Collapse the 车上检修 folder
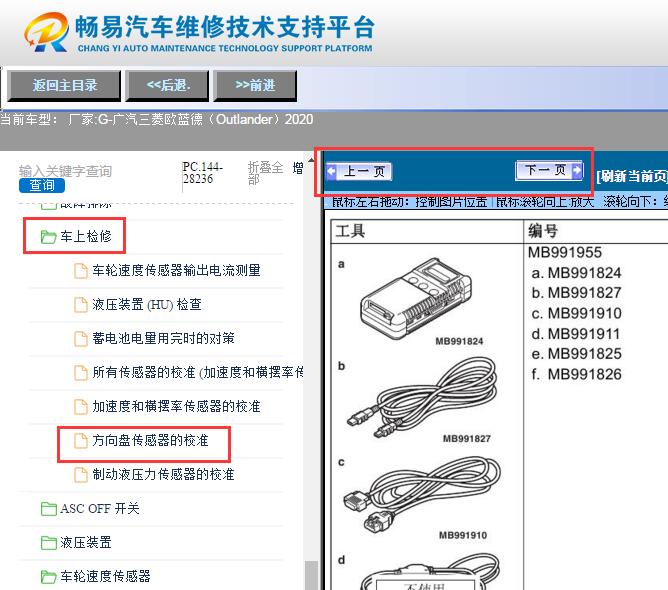This screenshot has width=668, height=590. 86,236
